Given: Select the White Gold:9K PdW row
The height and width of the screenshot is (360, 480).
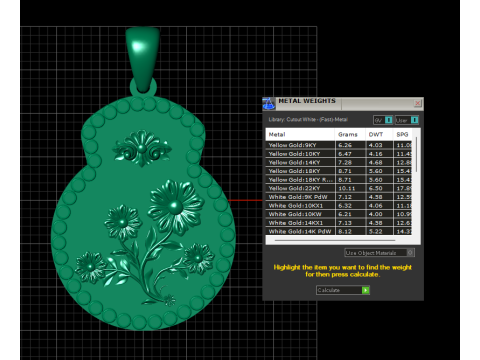Looking at the screenshot, I should (x=339, y=197).
